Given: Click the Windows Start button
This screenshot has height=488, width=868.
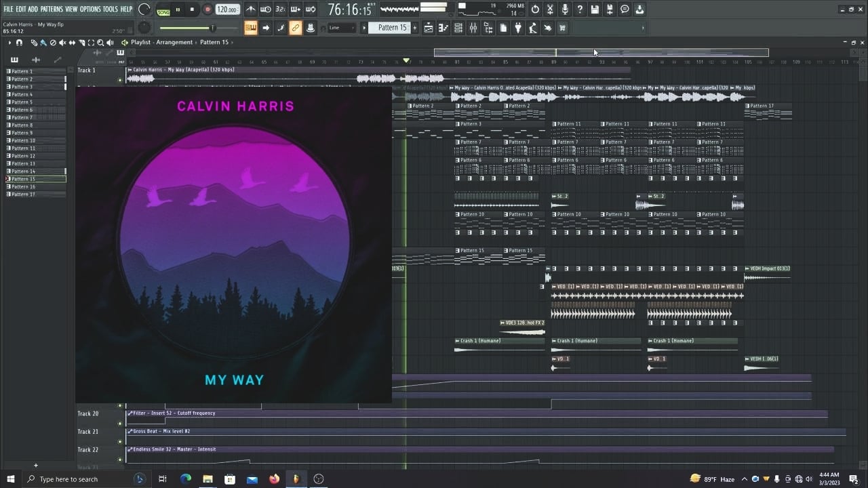Looking at the screenshot, I should (x=11, y=479).
